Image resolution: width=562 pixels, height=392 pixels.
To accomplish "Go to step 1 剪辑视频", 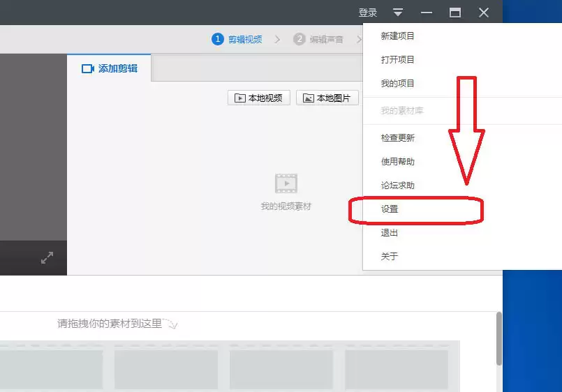I will [x=237, y=39].
